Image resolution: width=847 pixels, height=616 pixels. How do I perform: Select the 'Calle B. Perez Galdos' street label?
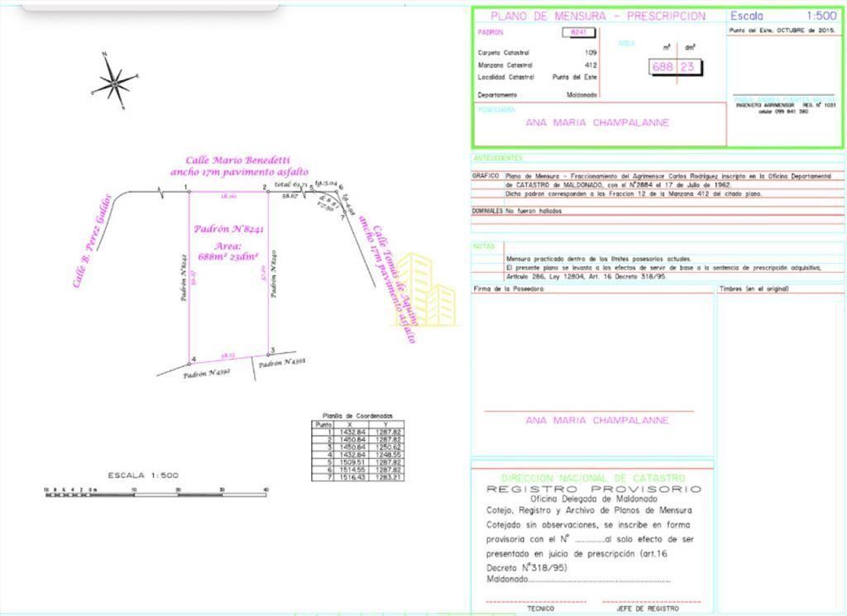92,241
